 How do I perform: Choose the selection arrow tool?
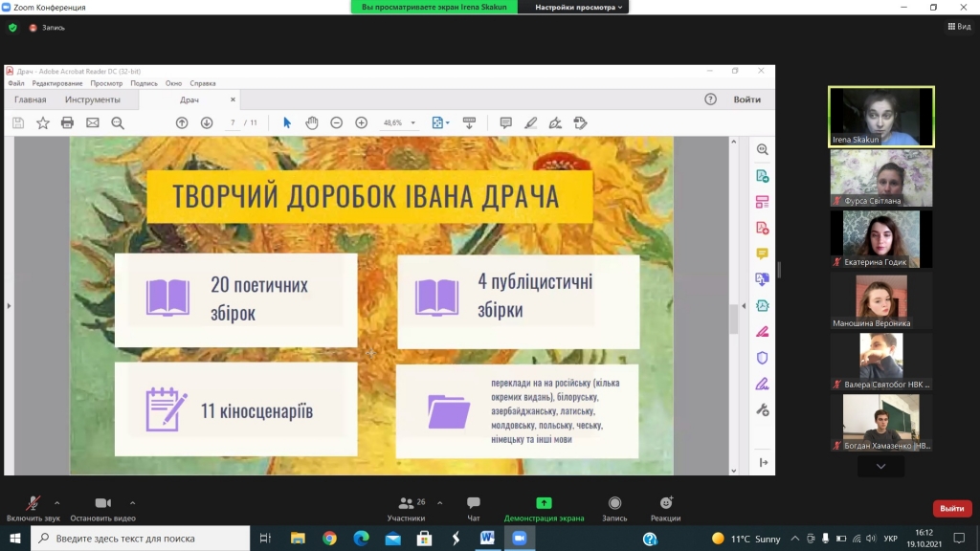pos(287,123)
